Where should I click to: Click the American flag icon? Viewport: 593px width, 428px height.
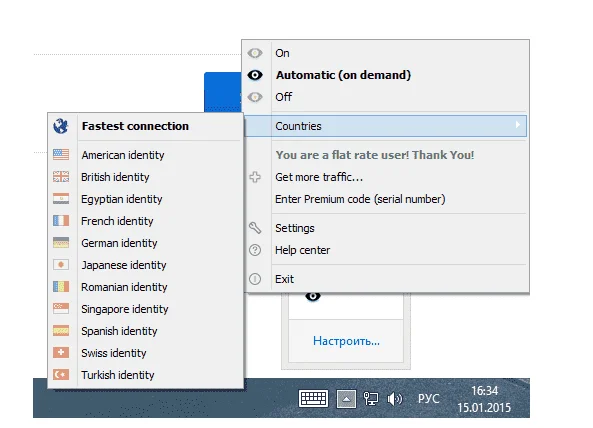(61, 154)
